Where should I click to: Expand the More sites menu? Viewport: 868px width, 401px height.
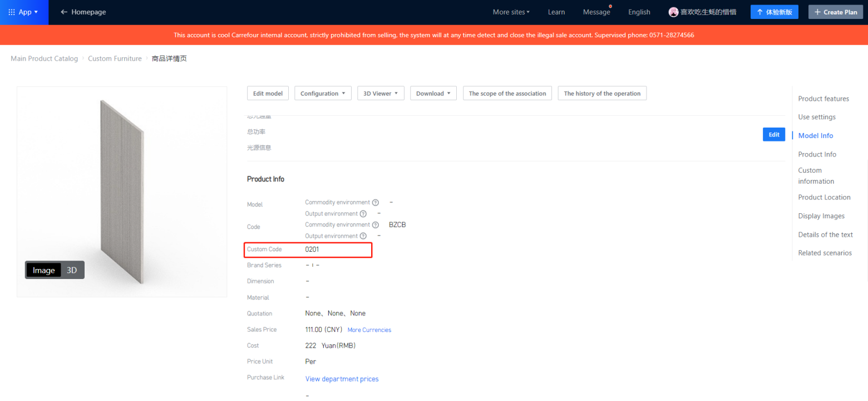[x=511, y=12]
